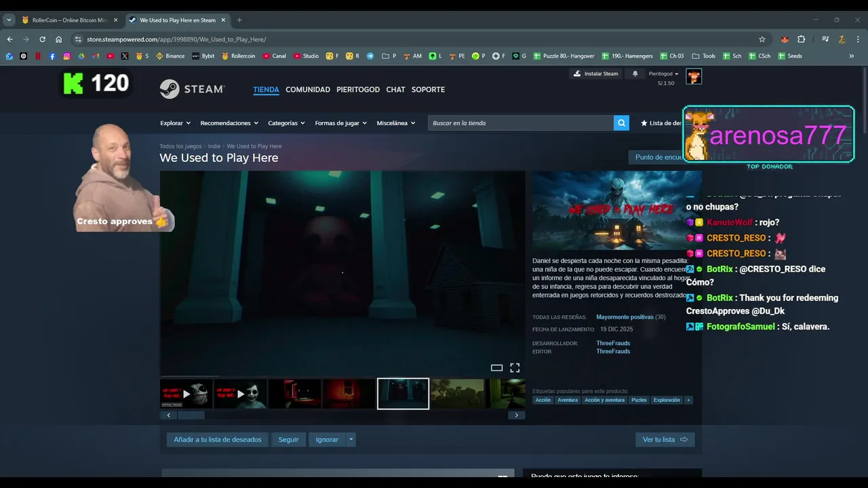Open the tab search dropdown arrow
Viewport: 868px width, 488px height.
(9, 20)
